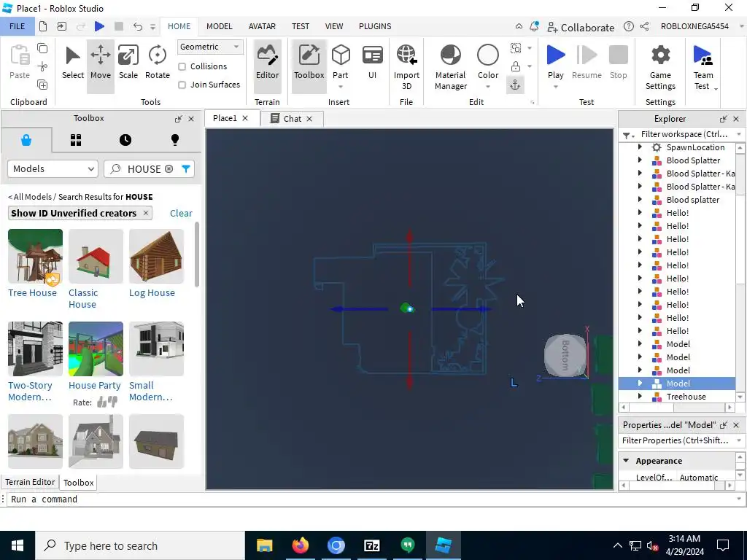Open Game Settings
The height and width of the screenshot is (560, 747).
pos(660,67)
